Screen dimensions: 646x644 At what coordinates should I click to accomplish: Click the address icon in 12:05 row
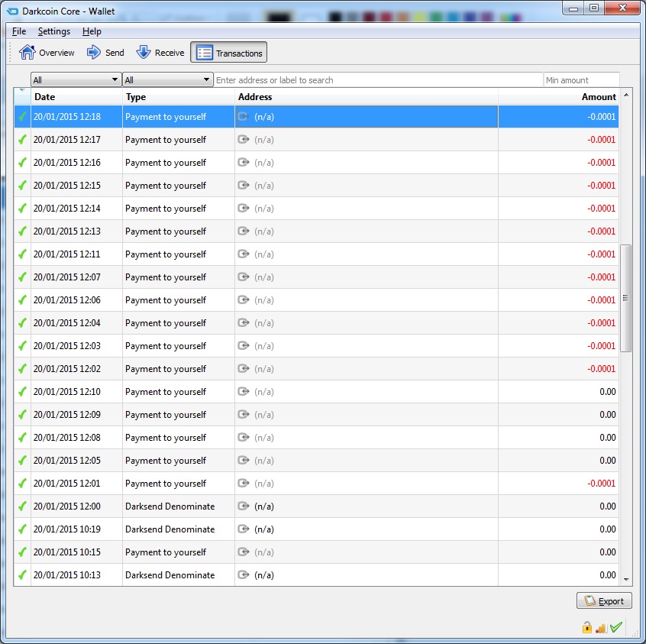pos(244,460)
